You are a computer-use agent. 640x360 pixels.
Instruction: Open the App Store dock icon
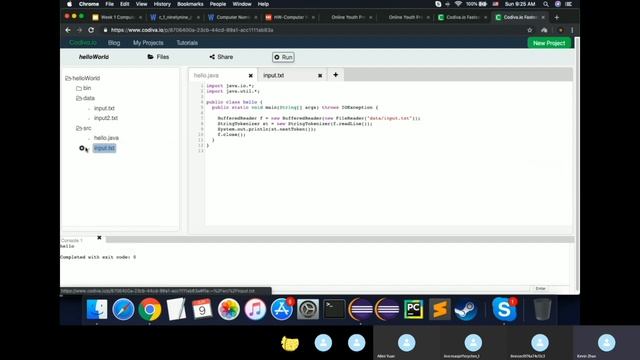282,309
